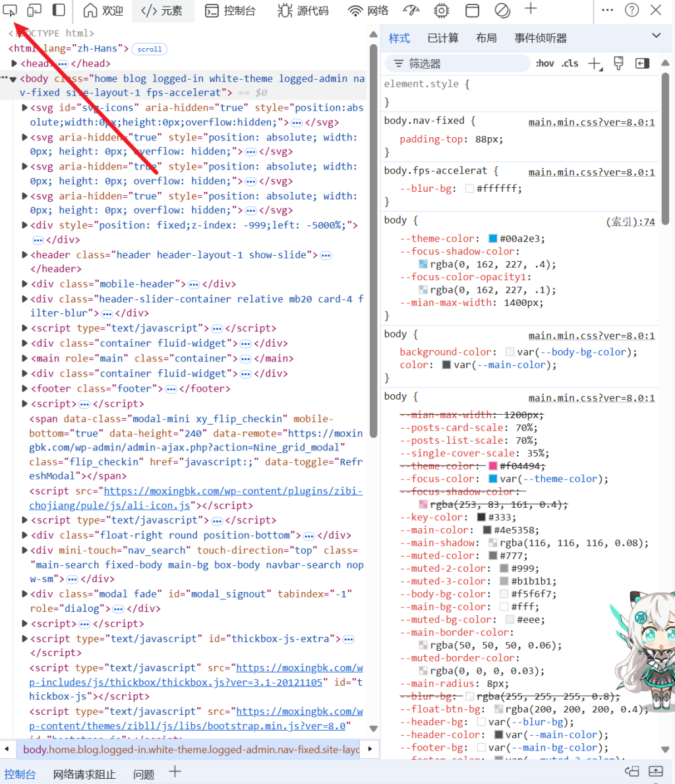Toggle the computed styles sidebar icon
This screenshot has width=675, height=784.
[642, 63]
